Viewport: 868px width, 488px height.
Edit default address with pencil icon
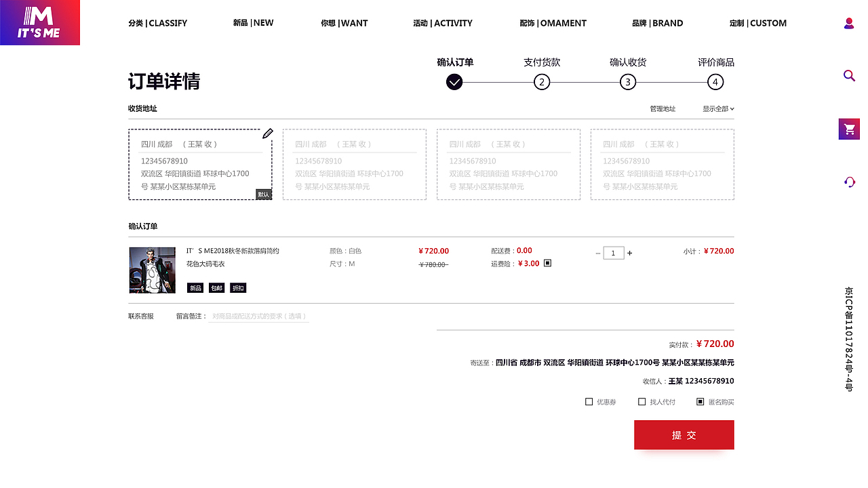(268, 134)
